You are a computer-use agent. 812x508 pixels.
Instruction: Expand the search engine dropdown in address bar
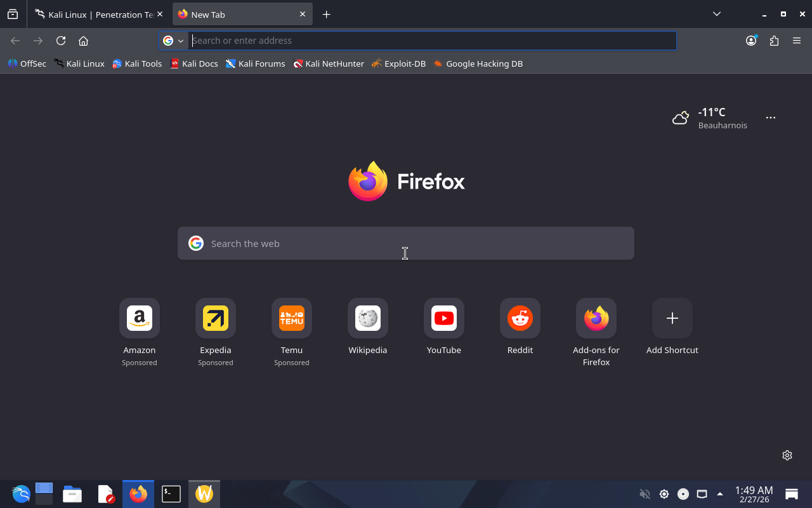click(173, 41)
